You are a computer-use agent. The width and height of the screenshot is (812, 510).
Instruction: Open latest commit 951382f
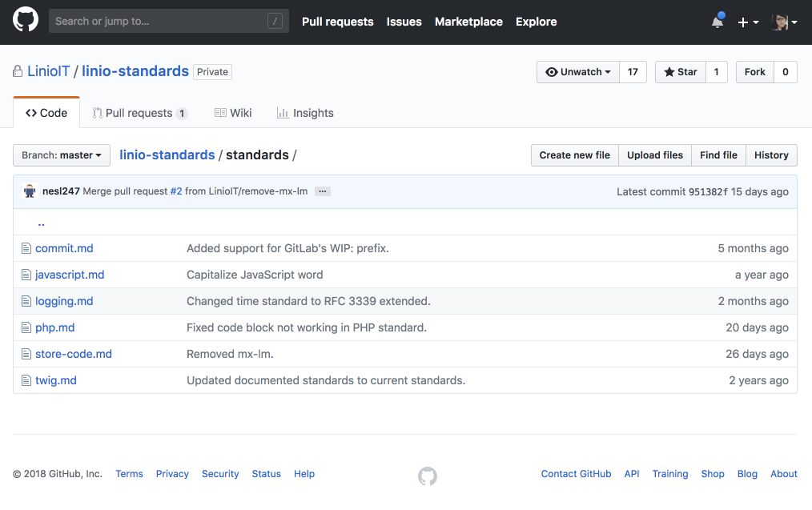coord(708,191)
